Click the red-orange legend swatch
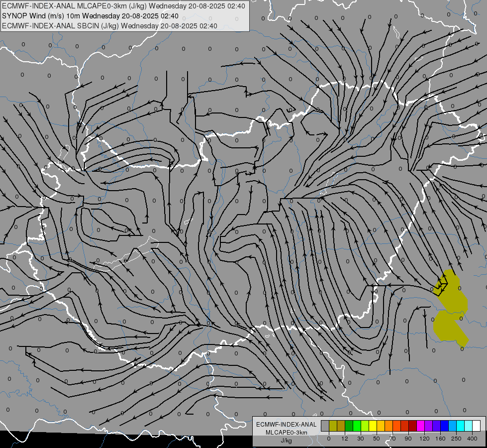 (397, 426)
